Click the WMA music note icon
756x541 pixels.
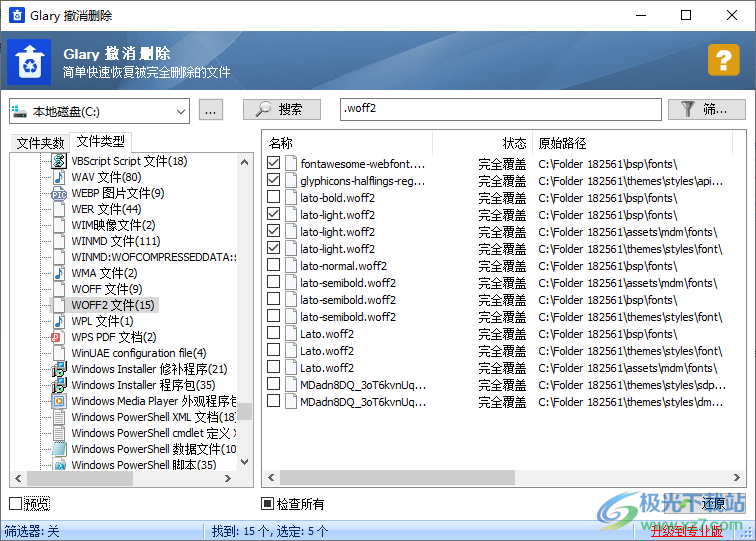(59, 273)
